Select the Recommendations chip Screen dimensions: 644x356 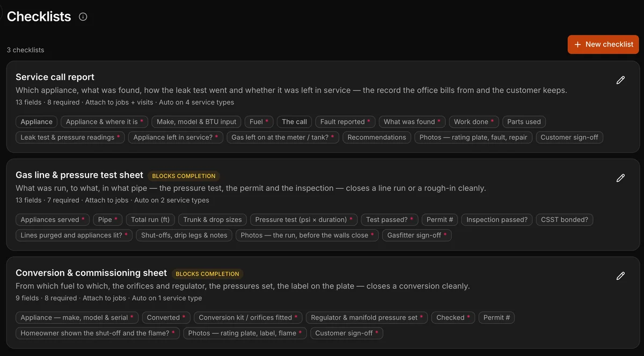(377, 137)
